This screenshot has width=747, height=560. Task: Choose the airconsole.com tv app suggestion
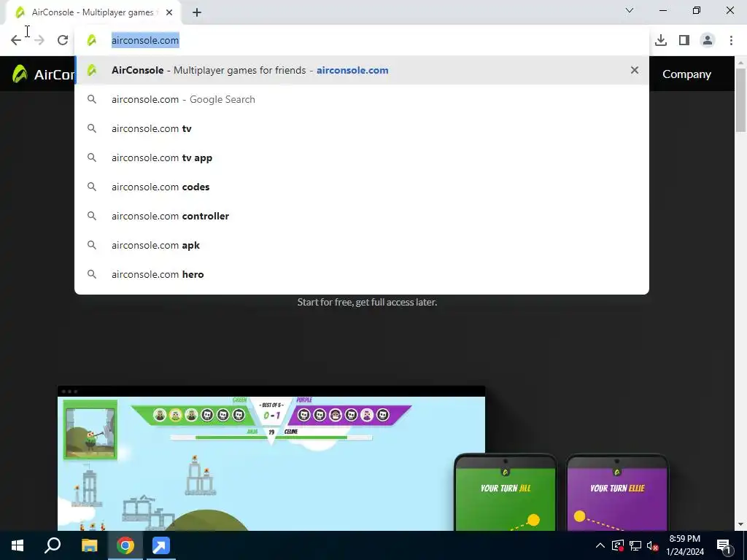362,157
